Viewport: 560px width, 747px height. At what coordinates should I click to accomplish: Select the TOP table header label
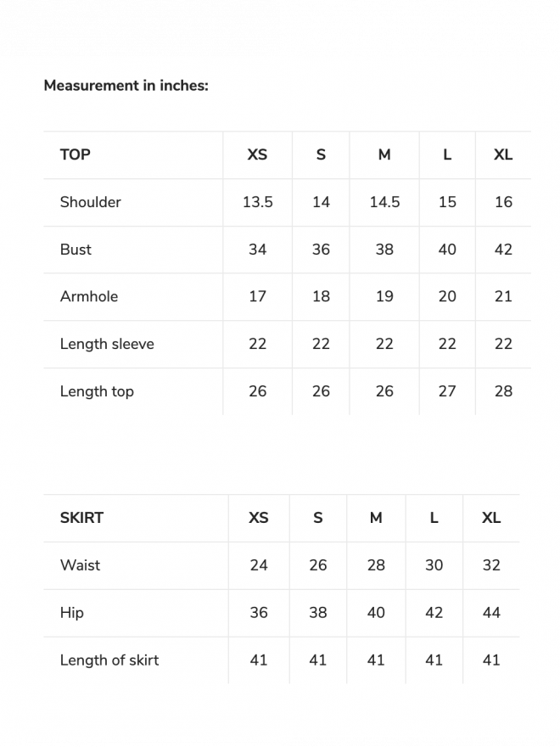tap(76, 154)
